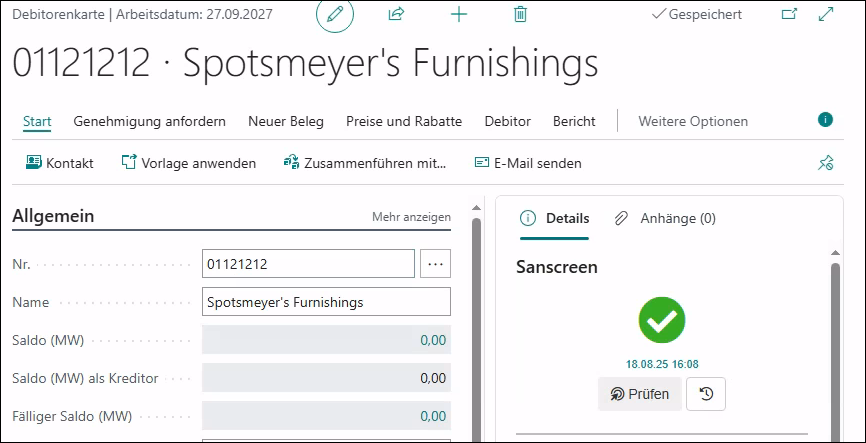This screenshot has width=866, height=443.
Task: Click into the Name input field
Action: tap(326, 302)
